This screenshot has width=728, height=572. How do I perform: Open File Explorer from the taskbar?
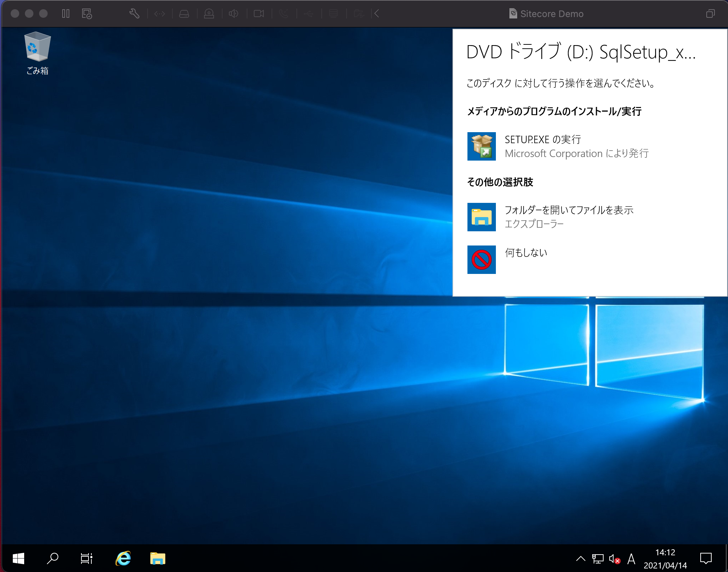pyautogui.click(x=157, y=558)
